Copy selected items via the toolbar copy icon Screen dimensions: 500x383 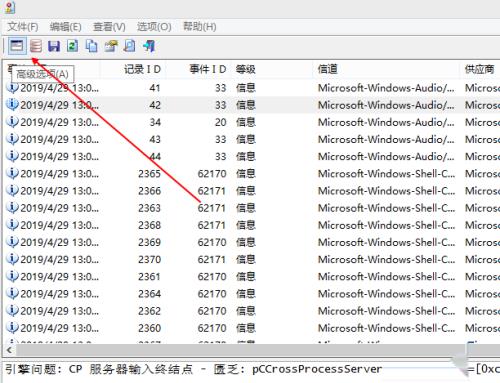pos(91,46)
